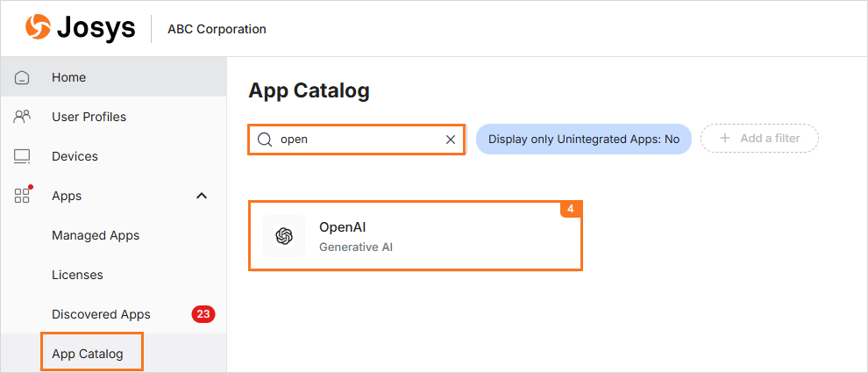Open User Profiles
Image resolution: width=868 pixels, height=373 pixels.
tap(113, 117)
